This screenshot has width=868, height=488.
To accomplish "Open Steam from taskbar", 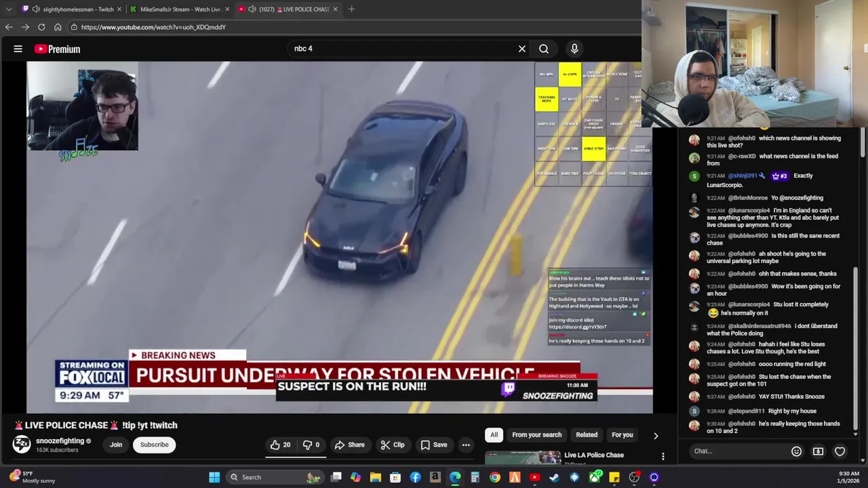I will click(554, 477).
